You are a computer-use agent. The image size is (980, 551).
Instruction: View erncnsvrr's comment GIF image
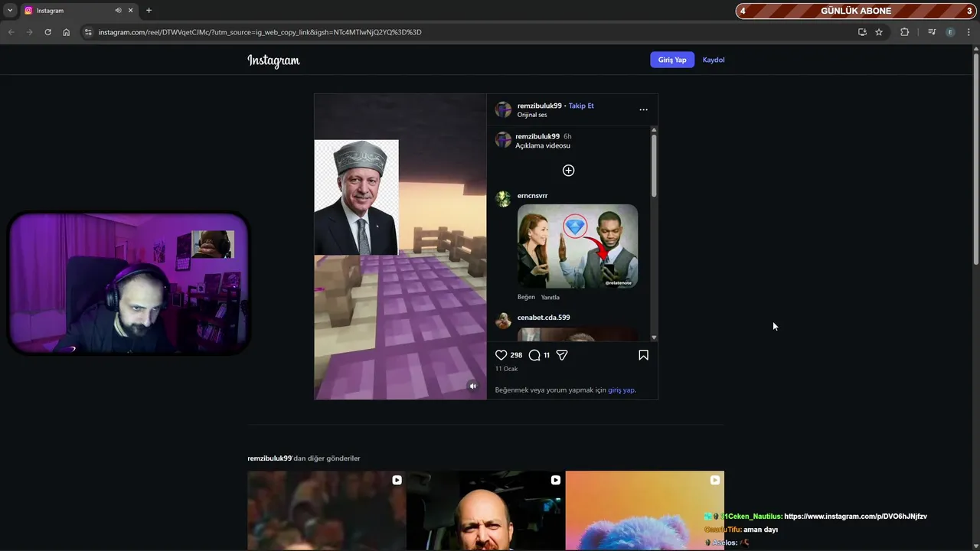[x=577, y=246]
